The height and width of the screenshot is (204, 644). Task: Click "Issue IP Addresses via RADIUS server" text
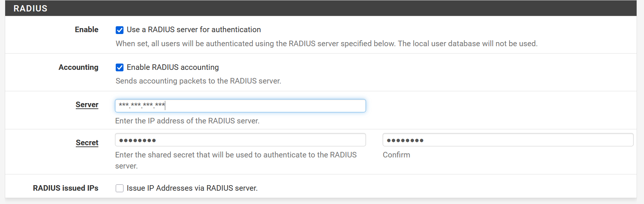[x=192, y=188]
